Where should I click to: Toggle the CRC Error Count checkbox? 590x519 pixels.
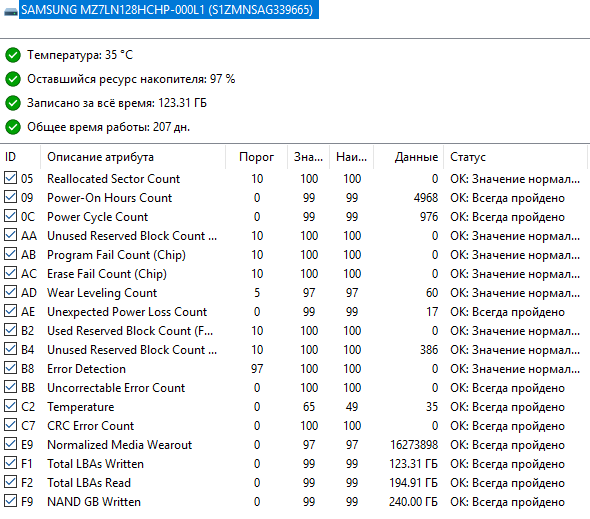coord(10,425)
